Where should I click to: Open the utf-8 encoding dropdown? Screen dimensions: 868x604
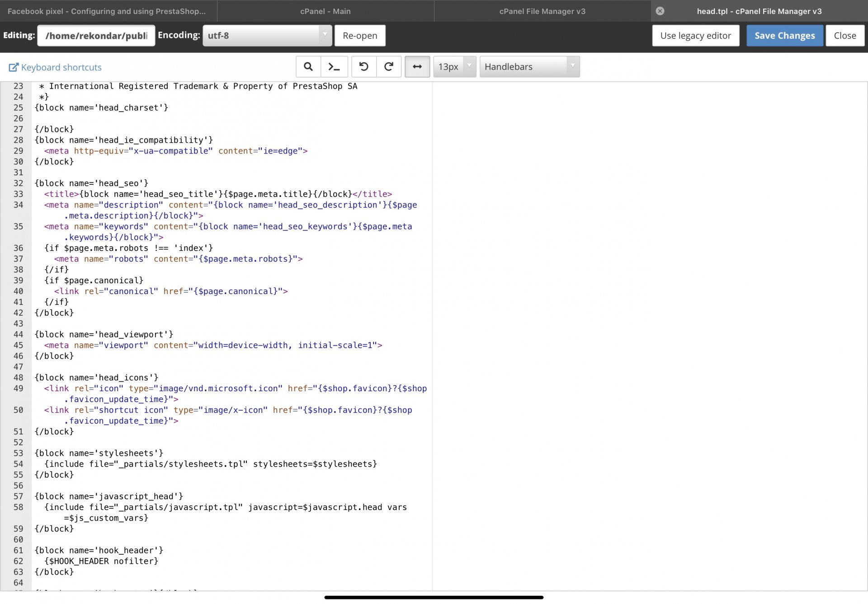tap(267, 35)
